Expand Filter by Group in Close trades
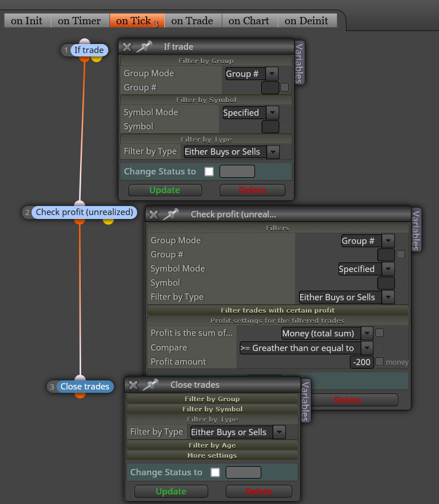439x504 pixels. (x=212, y=399)
